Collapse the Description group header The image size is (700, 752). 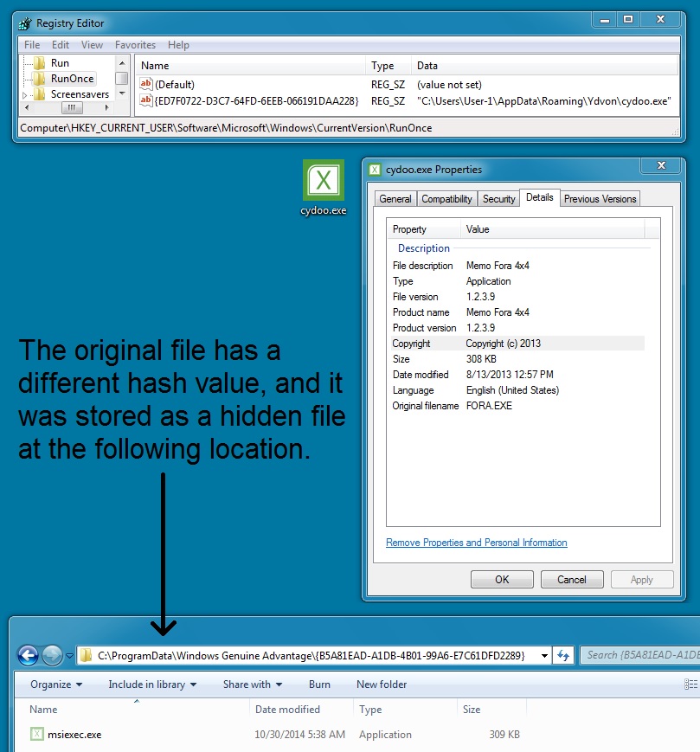point(424,248)
